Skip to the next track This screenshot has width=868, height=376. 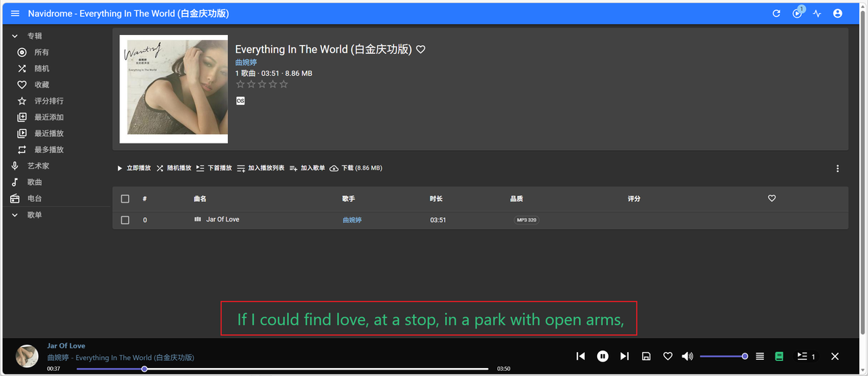[625, 356]
